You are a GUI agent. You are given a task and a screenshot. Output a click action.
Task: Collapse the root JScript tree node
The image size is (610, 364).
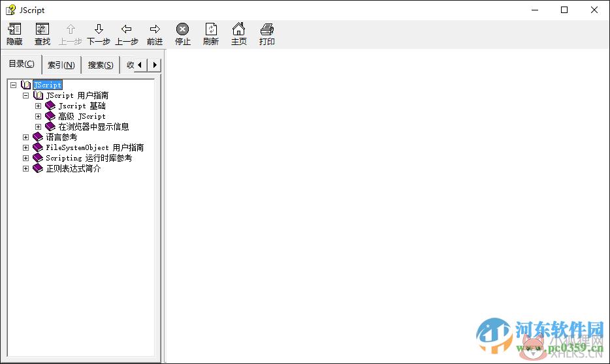[13, 85]
